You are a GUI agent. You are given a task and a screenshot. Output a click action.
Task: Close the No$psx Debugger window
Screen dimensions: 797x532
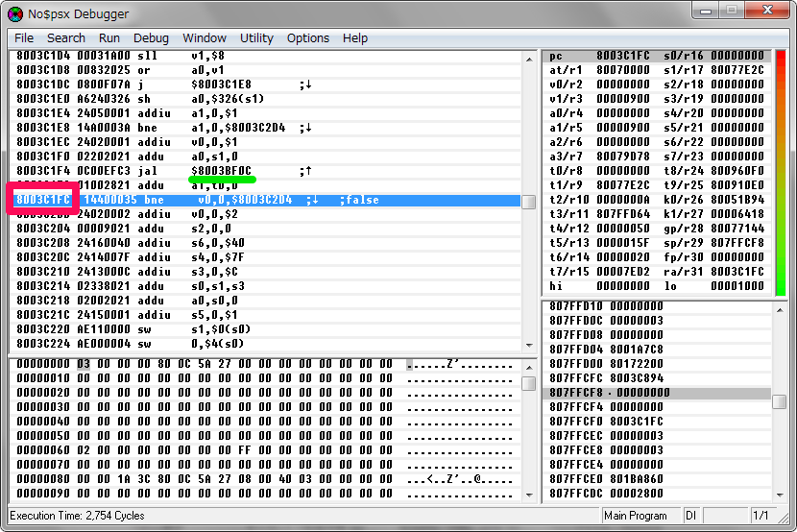click(x=768, y=11)
